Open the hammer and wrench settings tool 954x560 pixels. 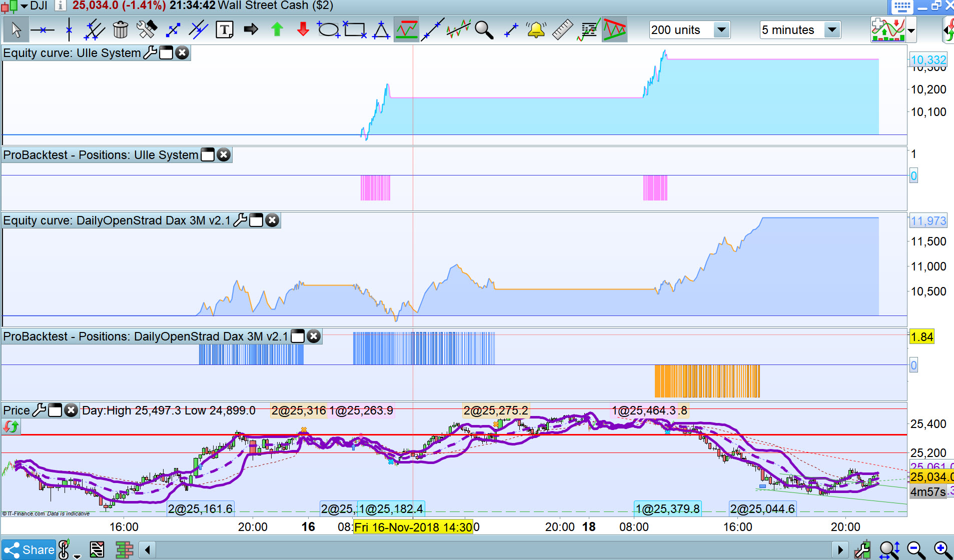pos(147,30)
